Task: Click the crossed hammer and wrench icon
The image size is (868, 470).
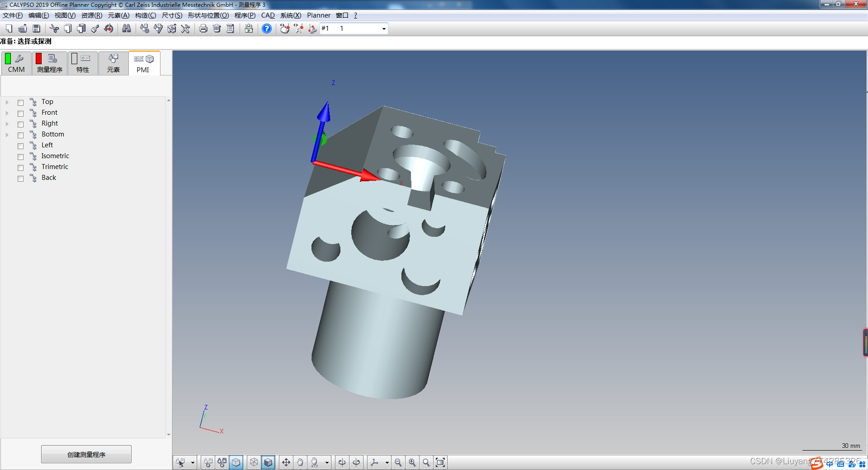Action: click(185, 28)
